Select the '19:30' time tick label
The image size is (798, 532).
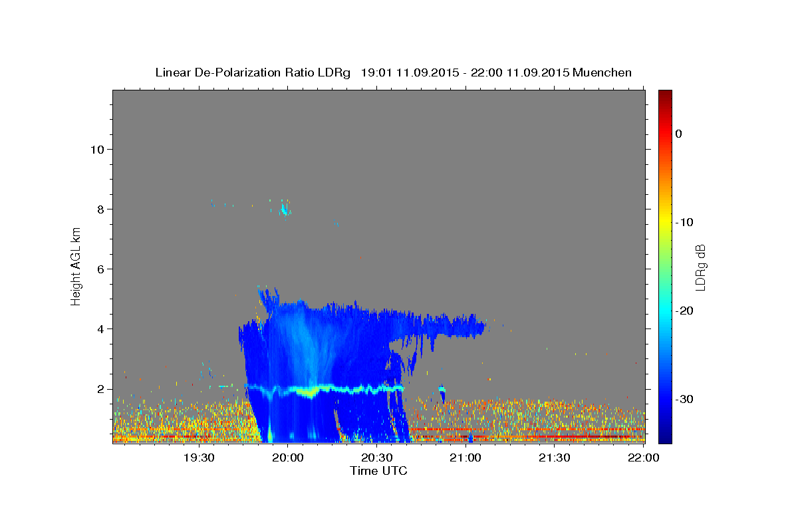coord(199,458)
